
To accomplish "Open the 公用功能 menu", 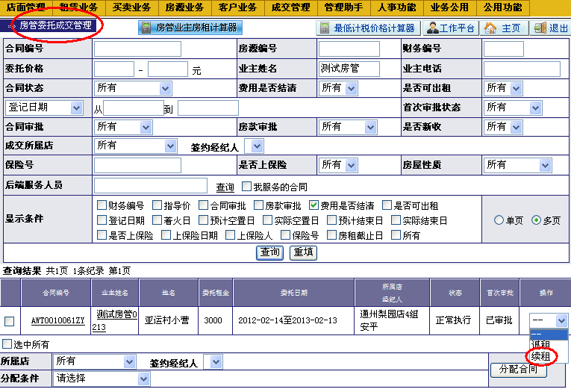I will click(x=502, y=7).
